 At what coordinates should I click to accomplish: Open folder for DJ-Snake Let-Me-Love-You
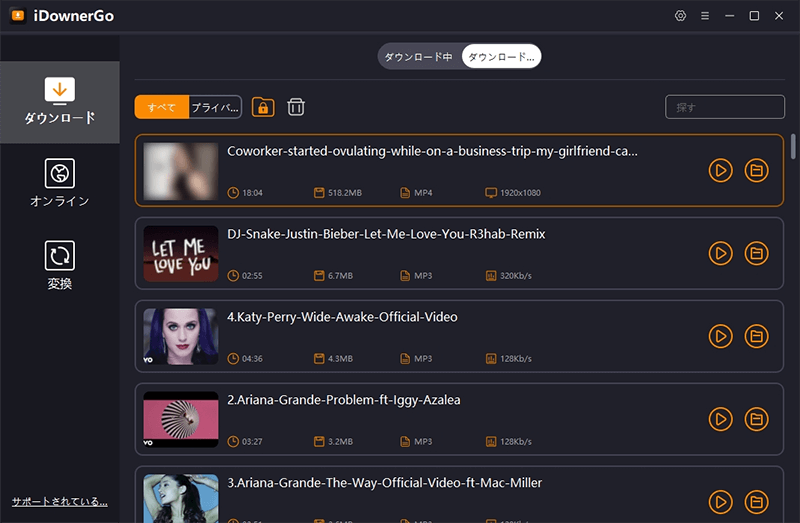756,254
